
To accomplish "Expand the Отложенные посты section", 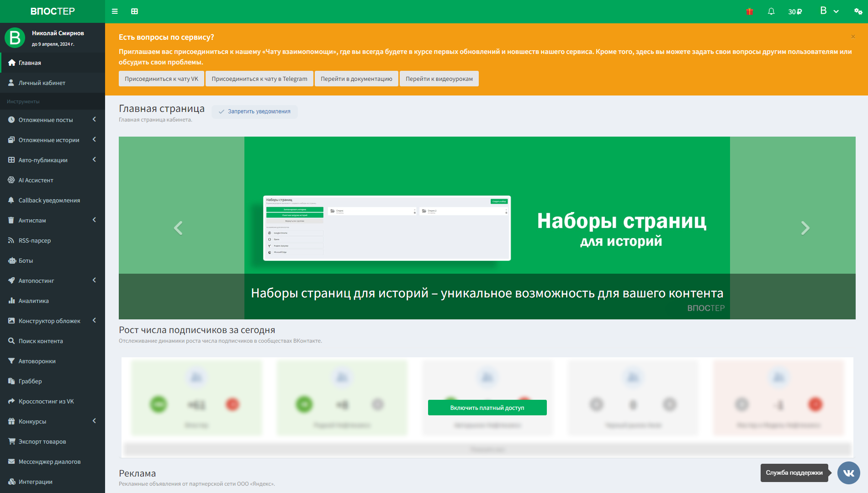I will (x=46, y=120).
